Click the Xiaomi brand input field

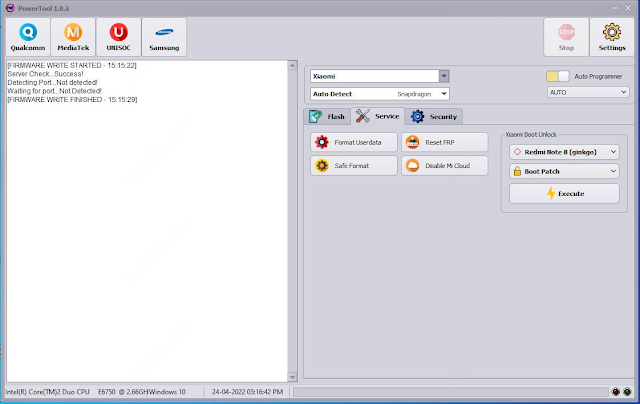375,76
